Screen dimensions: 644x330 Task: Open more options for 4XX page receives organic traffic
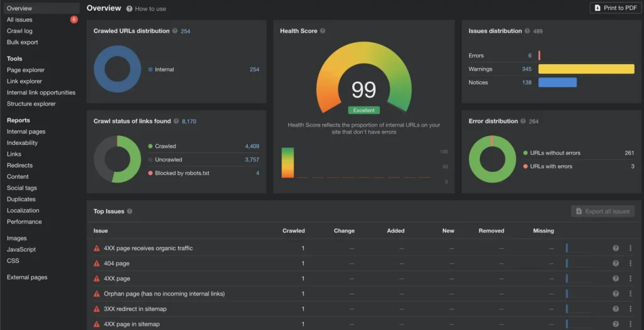[x=630, y=248]
